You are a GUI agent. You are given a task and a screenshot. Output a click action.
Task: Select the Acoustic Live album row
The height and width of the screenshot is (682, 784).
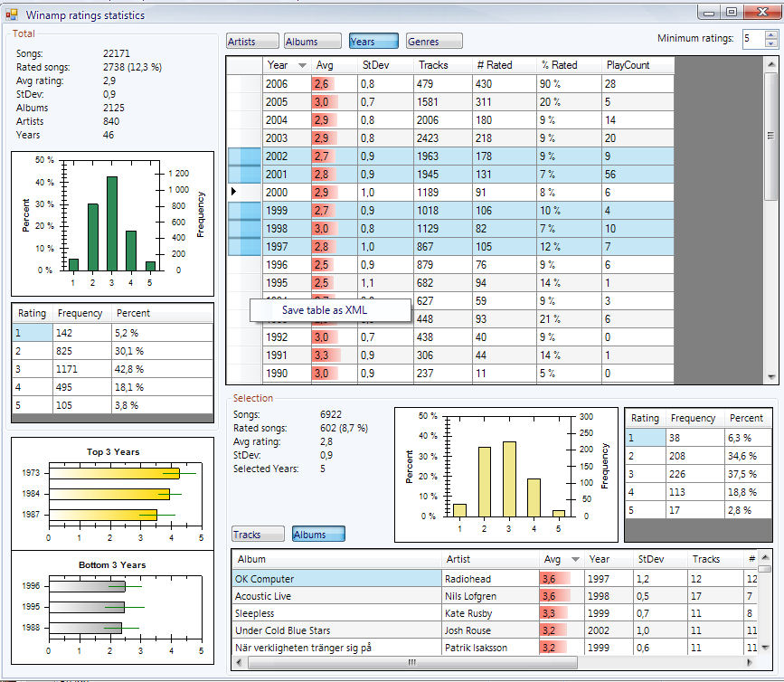click(337, 596)
